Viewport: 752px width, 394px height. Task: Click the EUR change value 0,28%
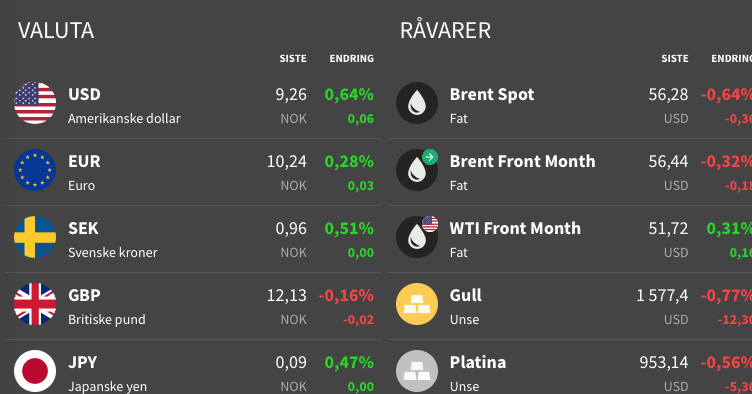[349, 162]
